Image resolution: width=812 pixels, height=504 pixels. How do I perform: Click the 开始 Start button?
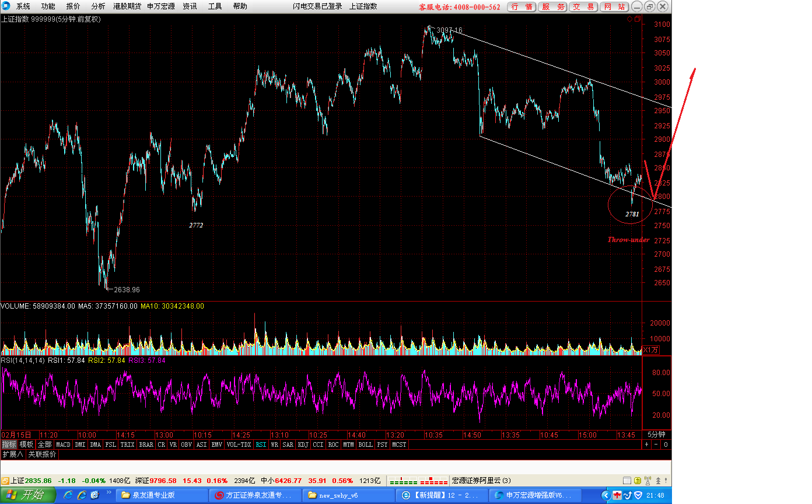(x=28, y=495)
